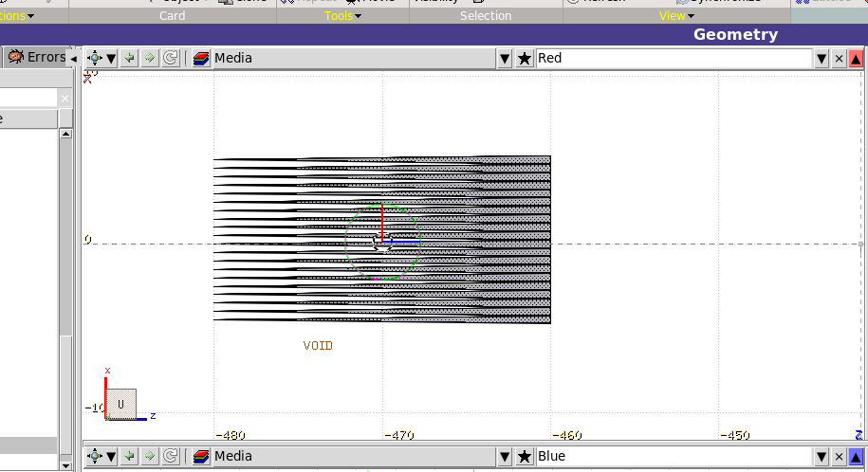Click the Selection group label
Screen dimensions: 868x472
[486, 15]
